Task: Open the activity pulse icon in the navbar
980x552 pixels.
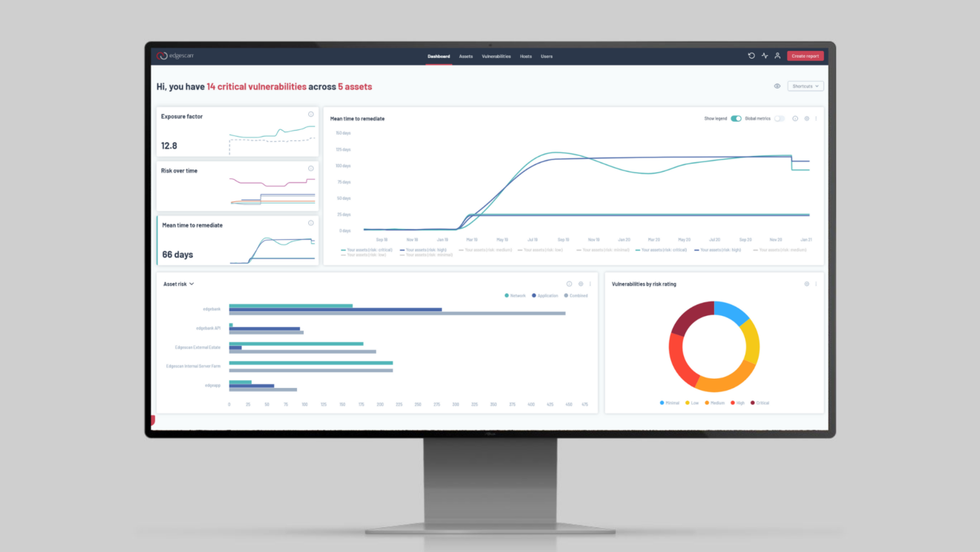Action: click(765, 56)
